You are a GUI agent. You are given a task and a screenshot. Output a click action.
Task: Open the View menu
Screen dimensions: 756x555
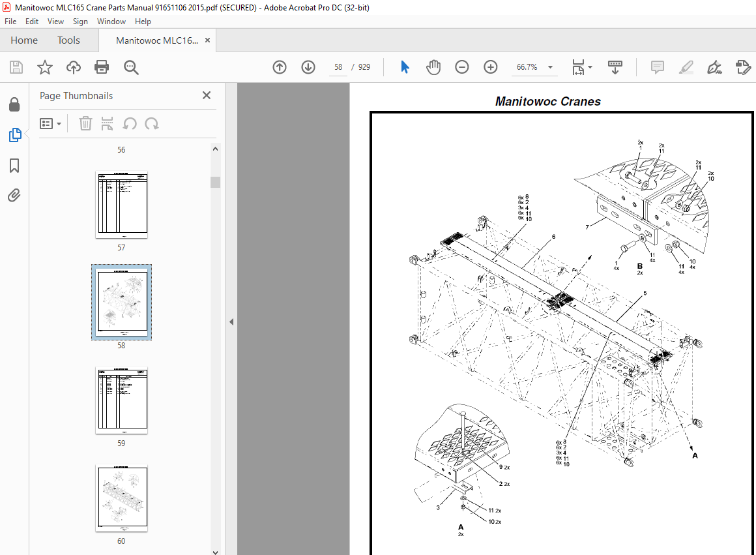pos(55,22)
